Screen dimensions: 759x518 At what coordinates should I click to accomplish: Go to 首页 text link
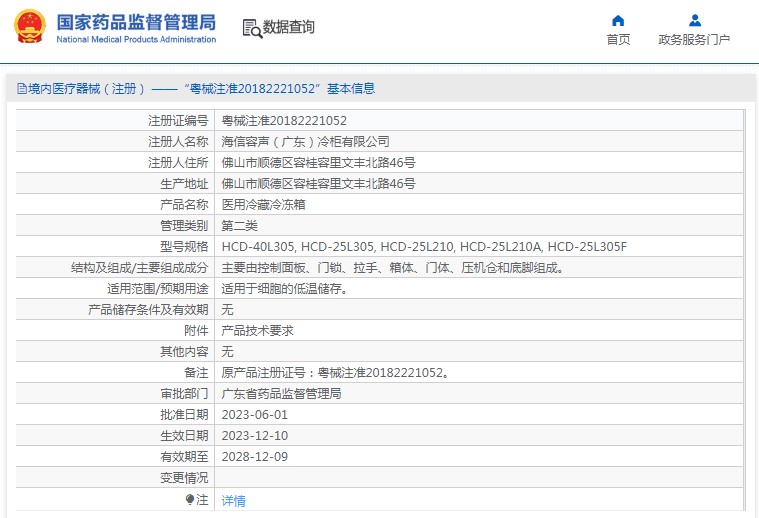(x=618, y=39)
